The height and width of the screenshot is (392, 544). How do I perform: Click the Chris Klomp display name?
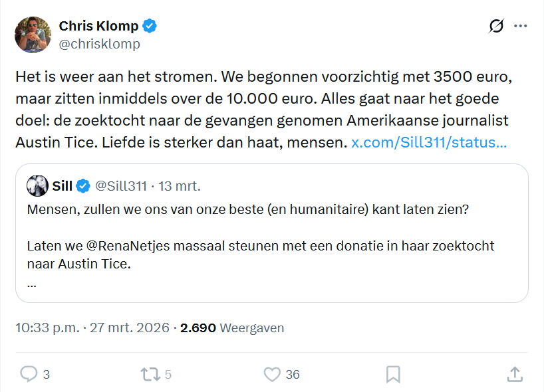coord(98,27)
